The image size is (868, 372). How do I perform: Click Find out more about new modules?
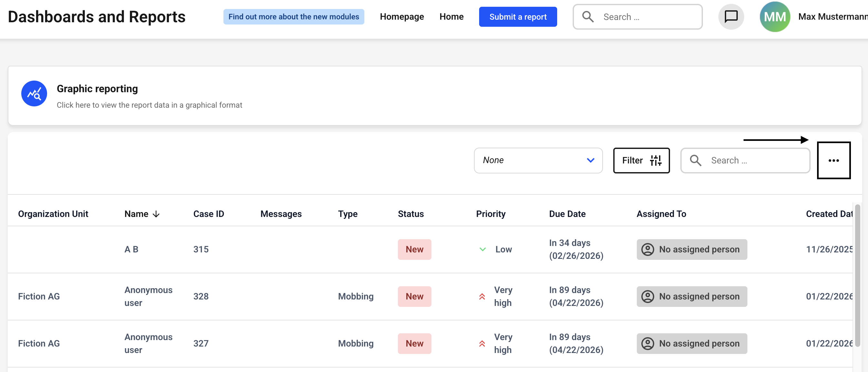tap(293, 16)
